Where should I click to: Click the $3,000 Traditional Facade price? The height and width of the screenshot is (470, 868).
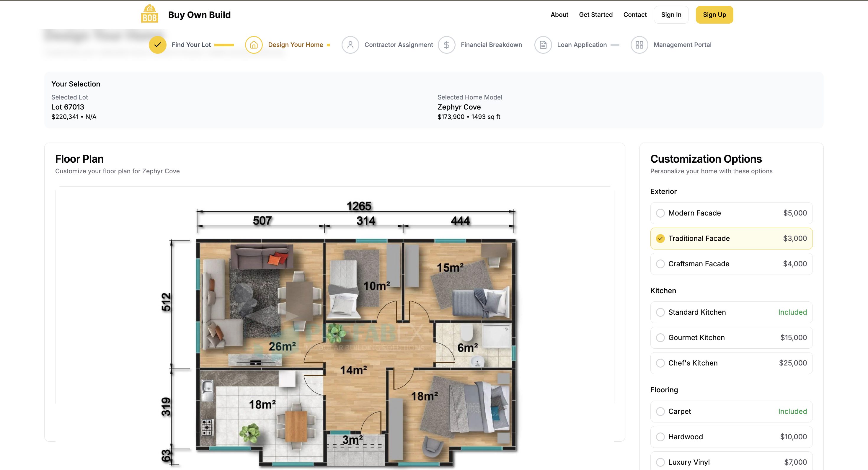(x=795, y=239)
